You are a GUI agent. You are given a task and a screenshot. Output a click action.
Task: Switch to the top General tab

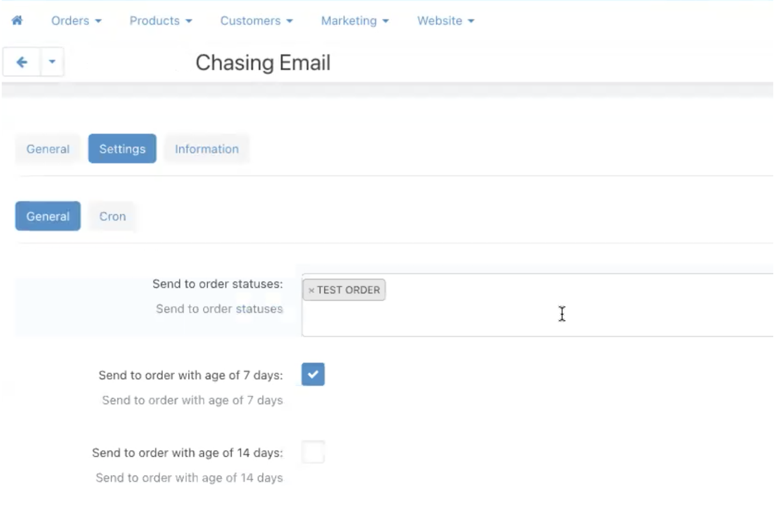click(x=48, y=149)
